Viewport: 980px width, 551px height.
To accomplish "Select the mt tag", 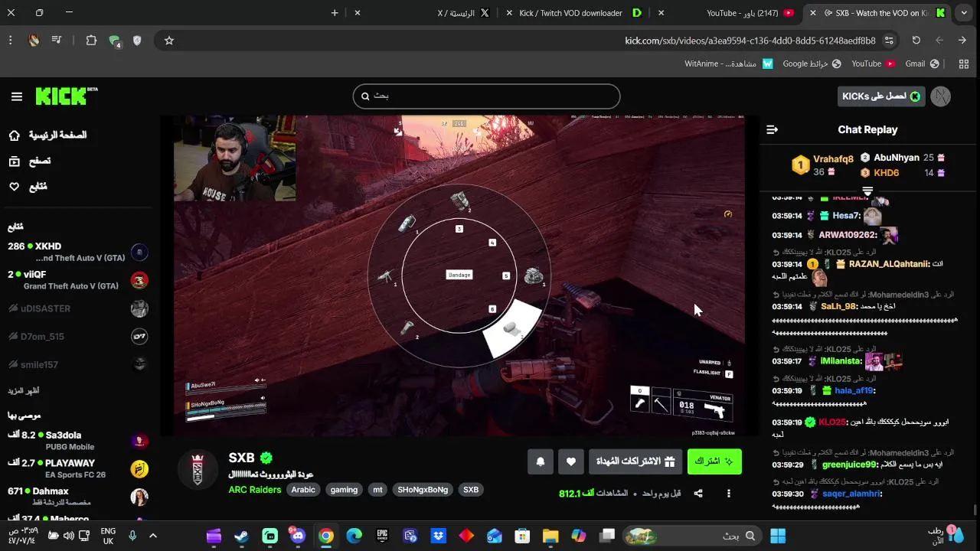I will pos(377,490).
